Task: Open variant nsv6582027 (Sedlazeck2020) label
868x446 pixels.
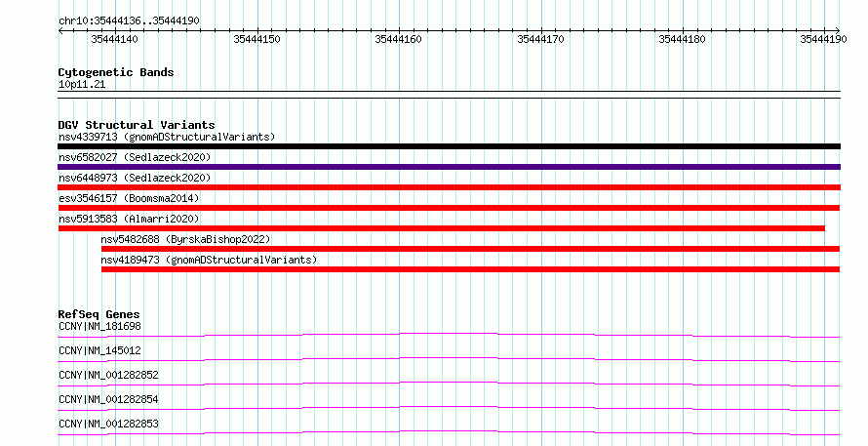Action: pos(135,157)
